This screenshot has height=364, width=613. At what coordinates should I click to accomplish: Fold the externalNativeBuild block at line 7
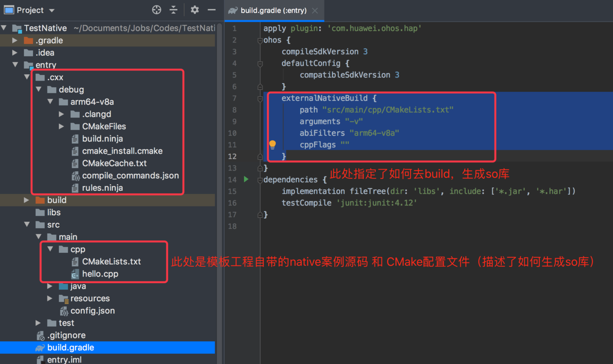pos(260,98)
